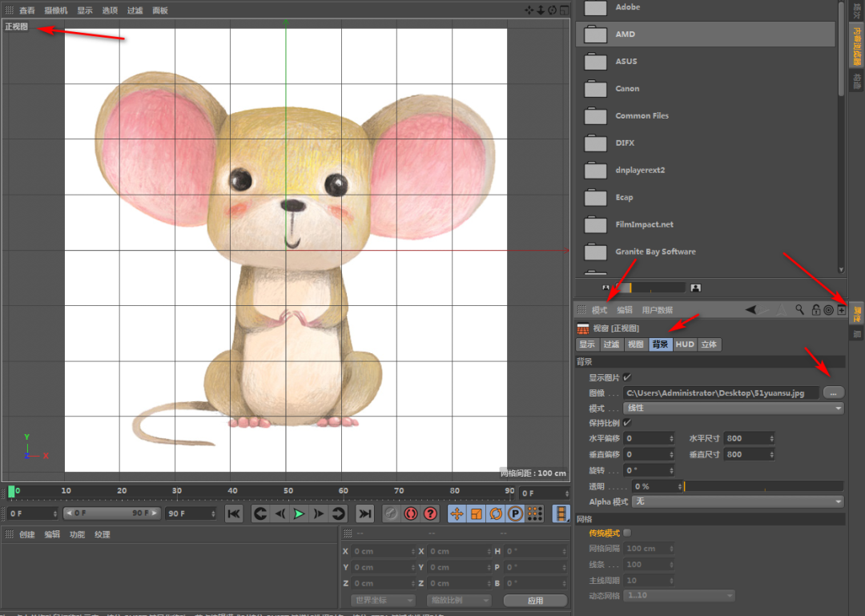The height and width of the screenshot is (616, 865).
Task: Click the record active objects keyframe button
Action: coord(411,513)
